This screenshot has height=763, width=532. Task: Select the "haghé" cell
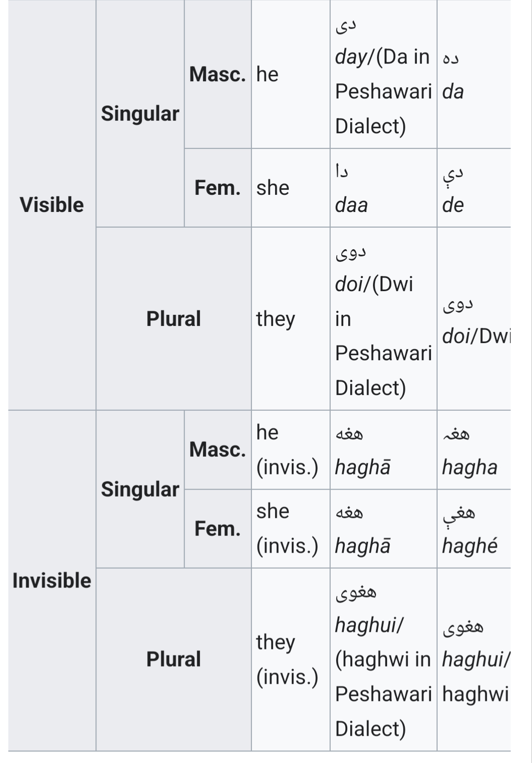tap(473, 529)
